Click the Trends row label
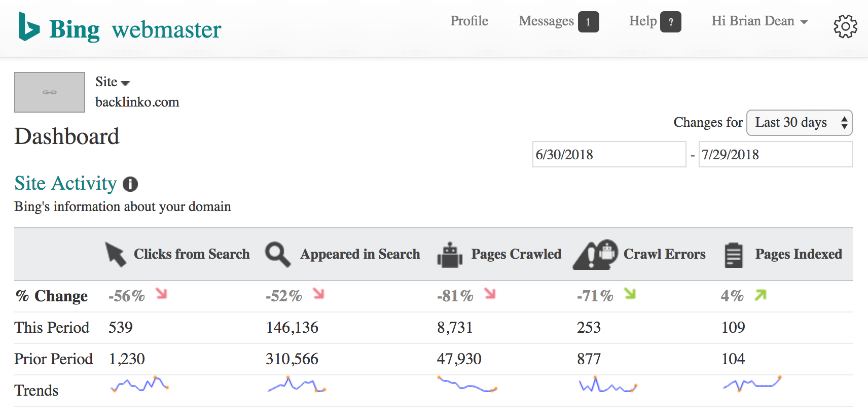The width and height of the screenshot is (868, 419). click(x=37, y=391)
